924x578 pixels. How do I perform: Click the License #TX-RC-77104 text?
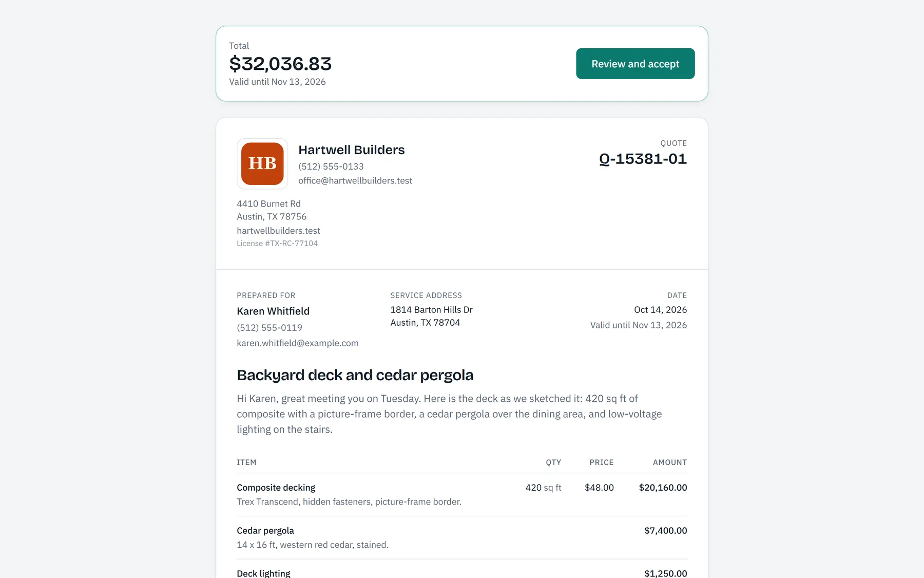(277, 244)
